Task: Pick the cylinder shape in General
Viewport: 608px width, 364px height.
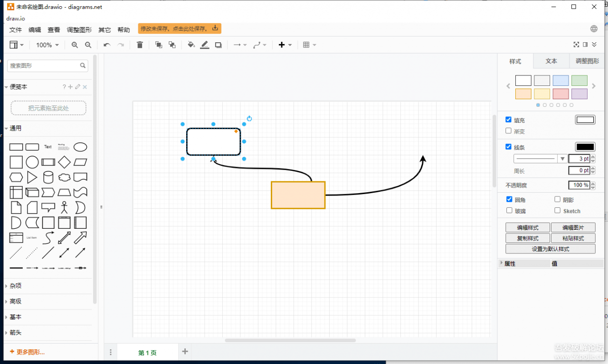Action: 48,177
